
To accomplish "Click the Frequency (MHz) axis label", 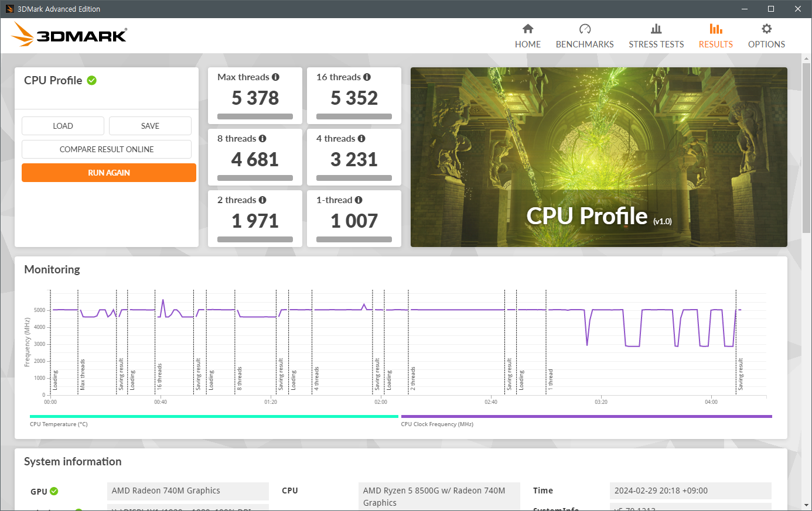I will pos(27,342).
